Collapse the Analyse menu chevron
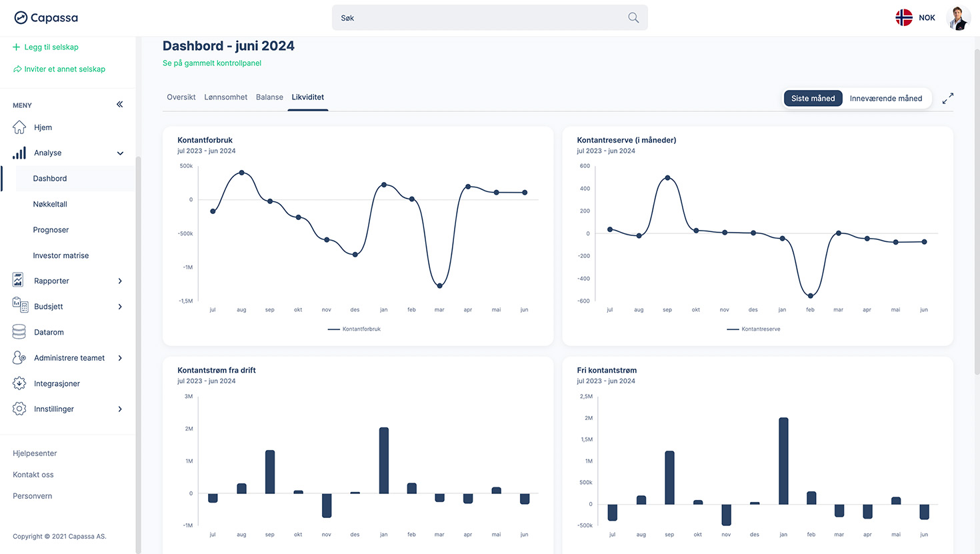The image size is (980, 554). point(120,153)
